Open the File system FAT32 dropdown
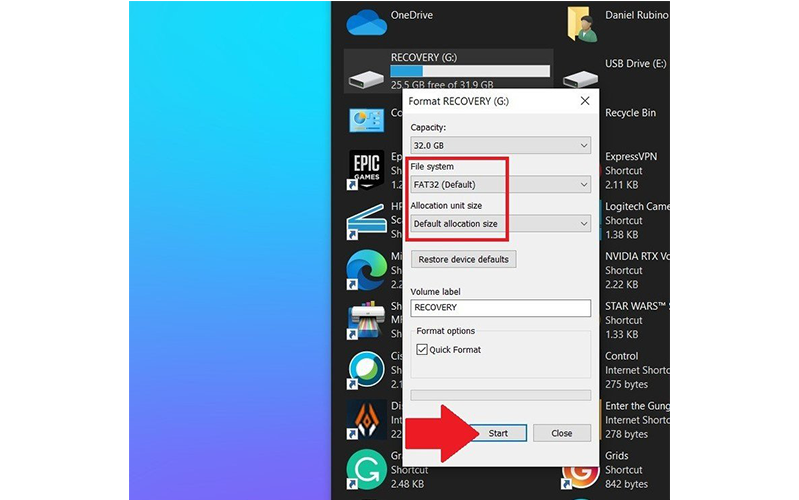Screen dimensions: 799x500 pyautogui.click(x=500, y=185)
